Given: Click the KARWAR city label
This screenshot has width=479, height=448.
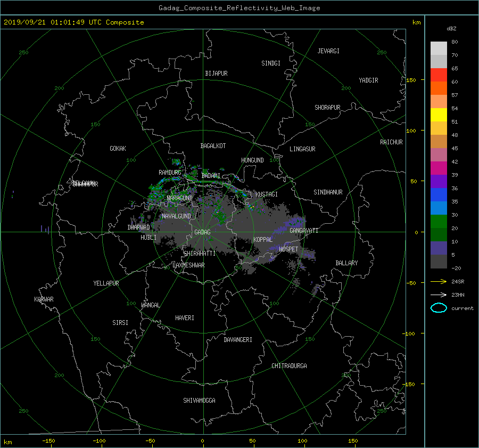Looking at the screenshot, I should point(44,299).
